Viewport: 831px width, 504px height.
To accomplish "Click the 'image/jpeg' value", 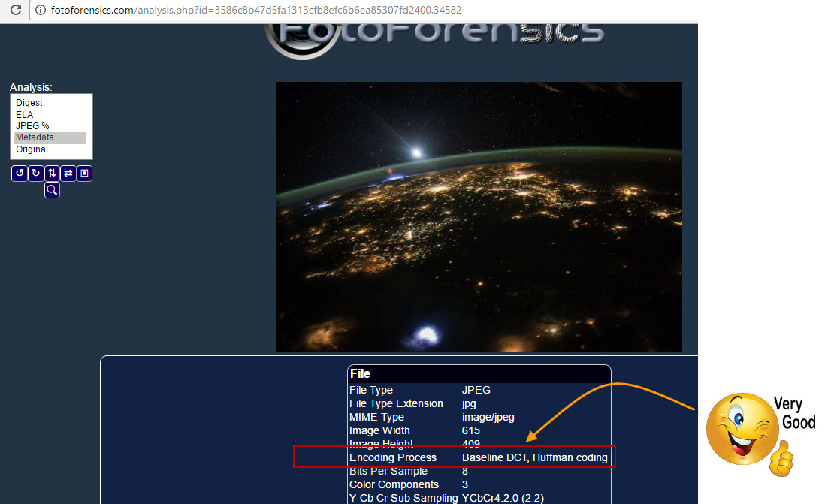I will point(488,417).
